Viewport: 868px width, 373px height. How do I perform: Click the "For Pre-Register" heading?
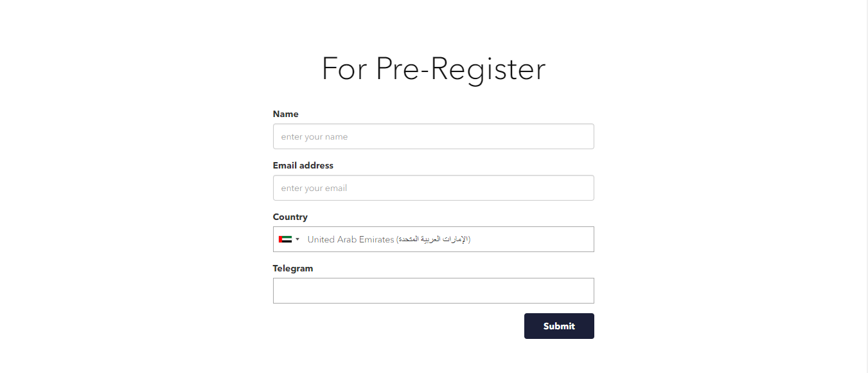tap(434, 69)
